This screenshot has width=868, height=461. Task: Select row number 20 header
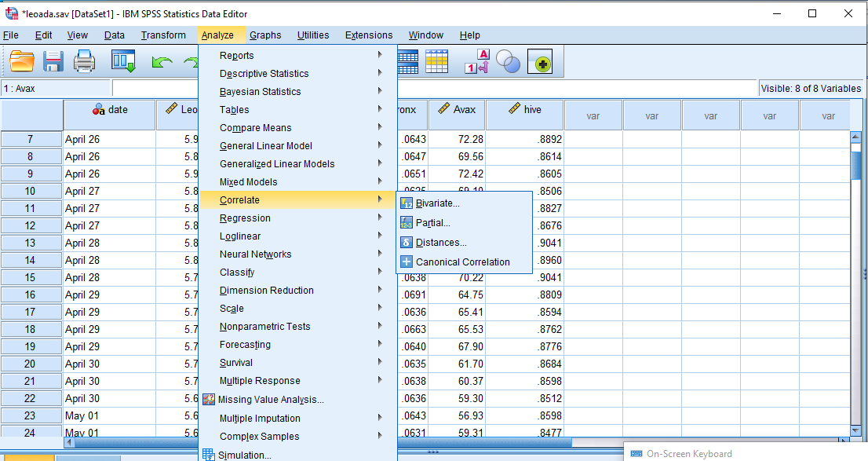pos(31,364)
